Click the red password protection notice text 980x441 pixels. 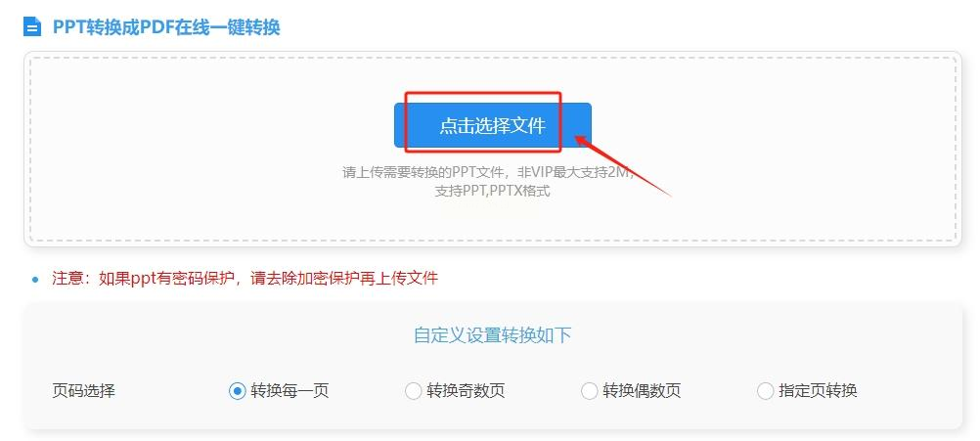245,278
